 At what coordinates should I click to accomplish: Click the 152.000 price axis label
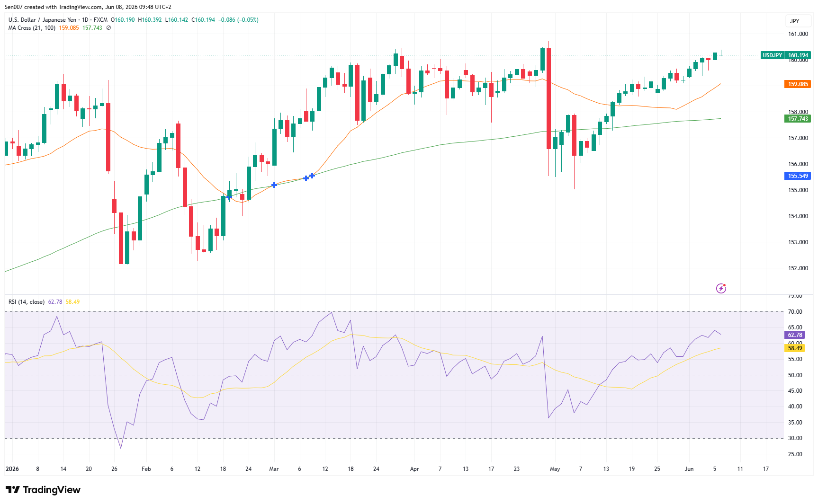[798, 268]
